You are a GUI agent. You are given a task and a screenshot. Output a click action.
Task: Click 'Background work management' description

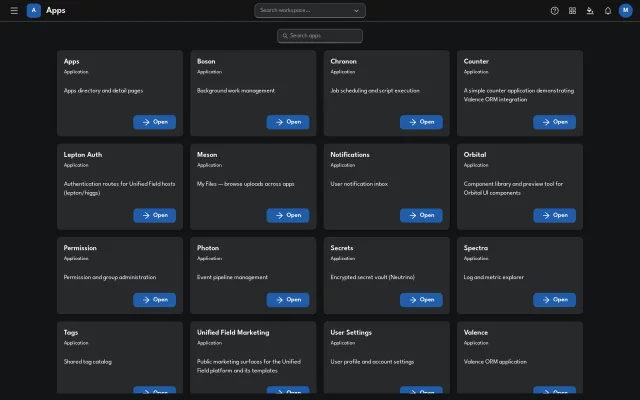236,91
